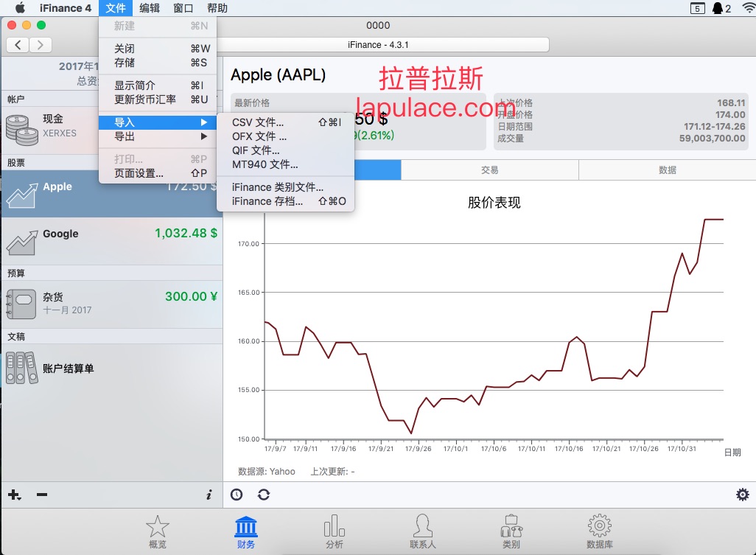The width and height of the screenshot is (756, 555).
Task: Click the Wi-Fi status icon
Action: tap(749, 7)
